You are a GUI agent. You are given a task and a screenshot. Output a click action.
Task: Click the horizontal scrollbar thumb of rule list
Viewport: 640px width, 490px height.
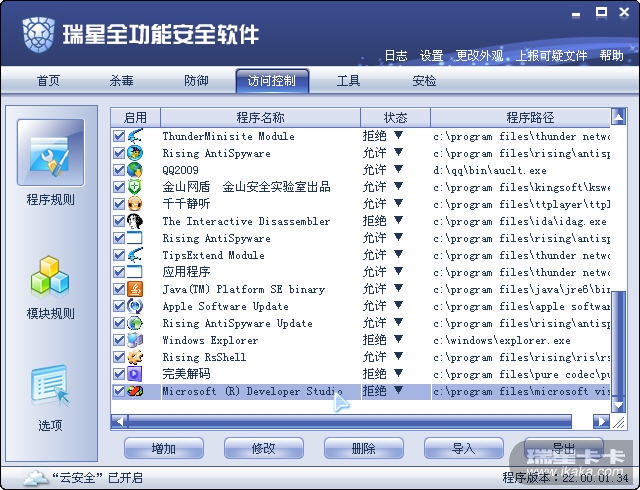click(x=349, y=421)
